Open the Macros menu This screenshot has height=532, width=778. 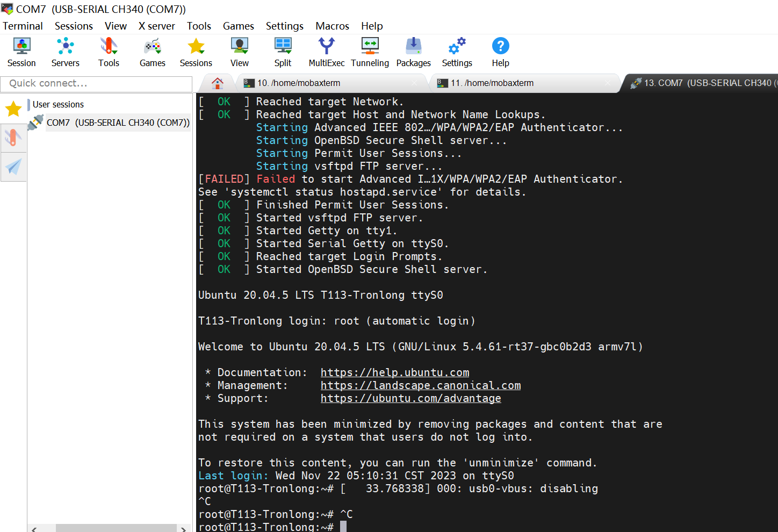pos(332,26)
